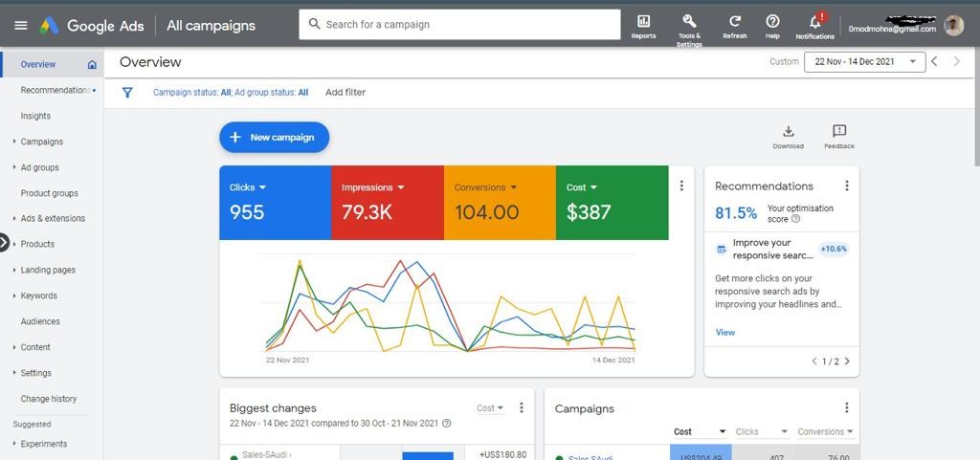The height and width of the screenshot is (460, 980).
Task: Open Experiments in the sidebar
Action: (x=44, y=445)
